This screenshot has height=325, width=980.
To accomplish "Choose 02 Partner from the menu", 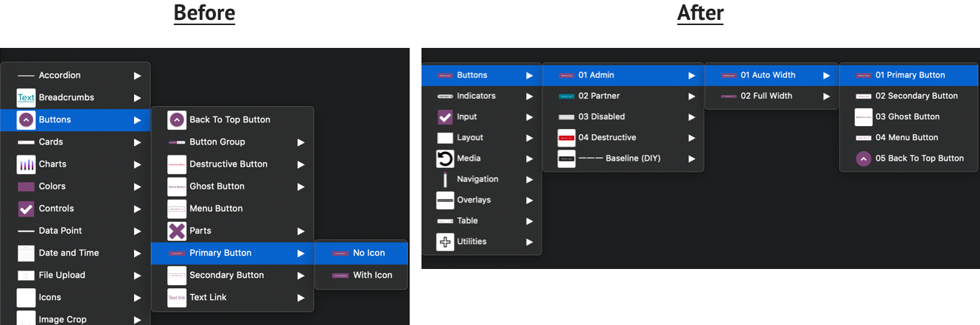I will coord(598,96).
